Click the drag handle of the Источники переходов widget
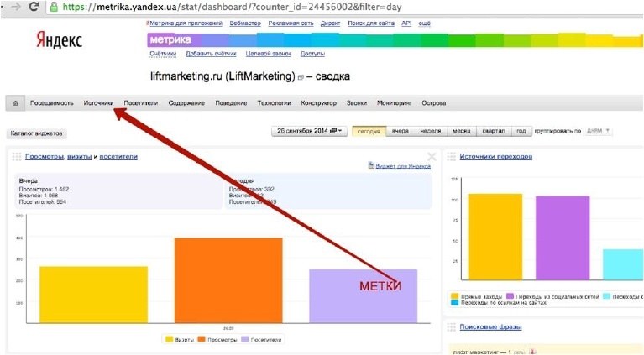The height and width of the screenshot is (355, 644). [453, 157]
